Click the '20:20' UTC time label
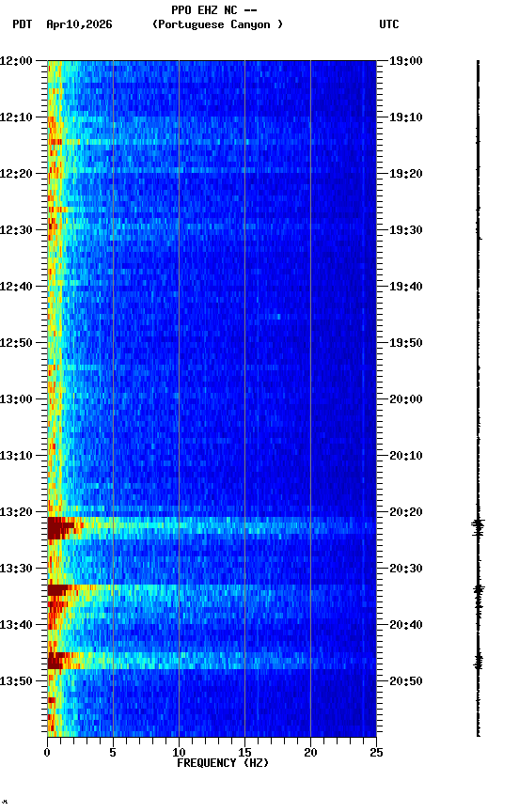This screenshot has height=812, width=519. pos(406,512)
